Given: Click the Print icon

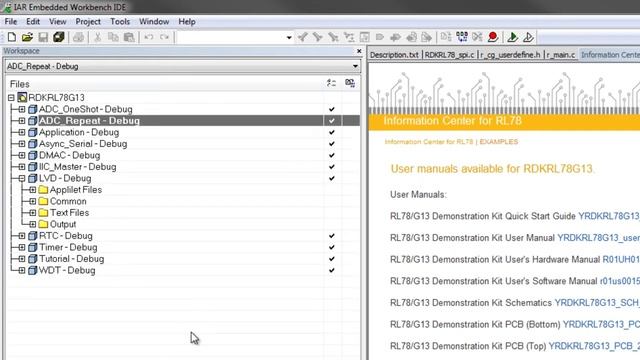Looking at the screenshot, I should coord(78,37).
